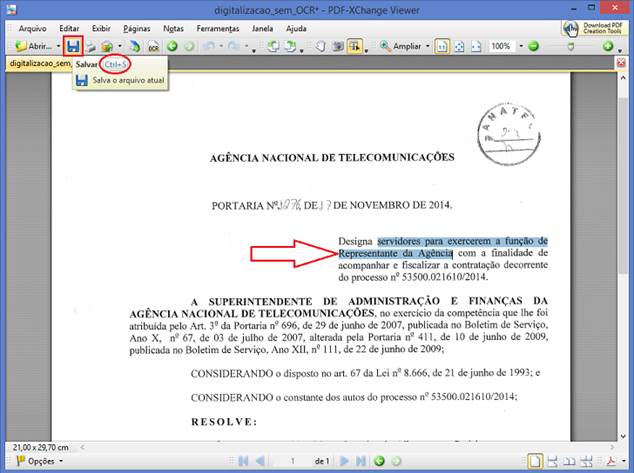Click the scan/email package icon

point(107,46)
